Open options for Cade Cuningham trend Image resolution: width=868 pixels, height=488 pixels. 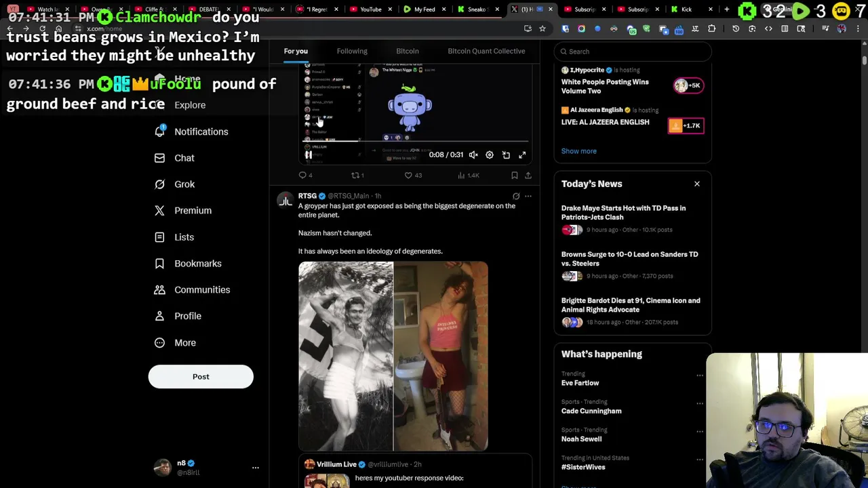pyautogui.click(x=700, y=403)
